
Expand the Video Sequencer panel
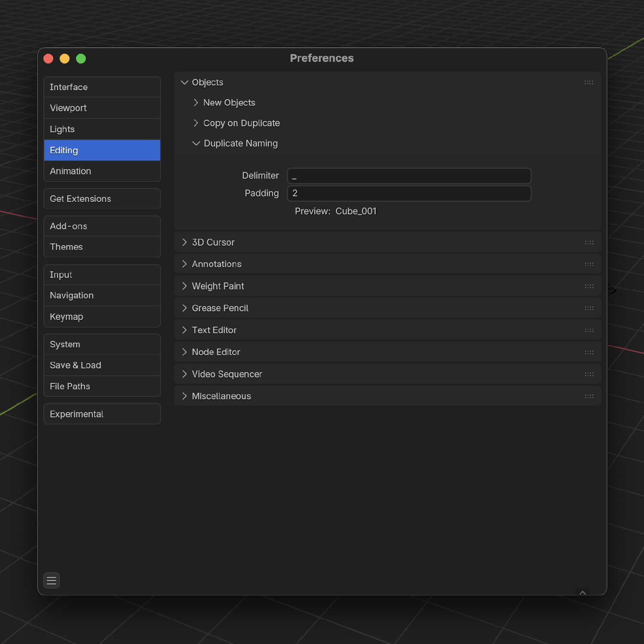point(185,374)
